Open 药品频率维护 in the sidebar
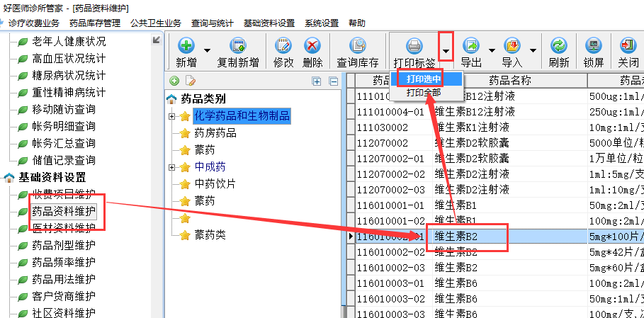The image size is (644, 318). (x=64, y=262)
